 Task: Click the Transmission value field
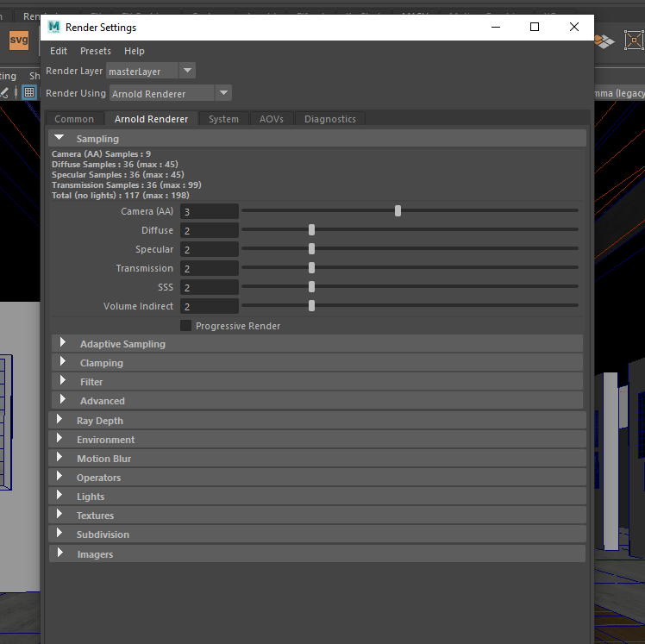coord(210,268)
